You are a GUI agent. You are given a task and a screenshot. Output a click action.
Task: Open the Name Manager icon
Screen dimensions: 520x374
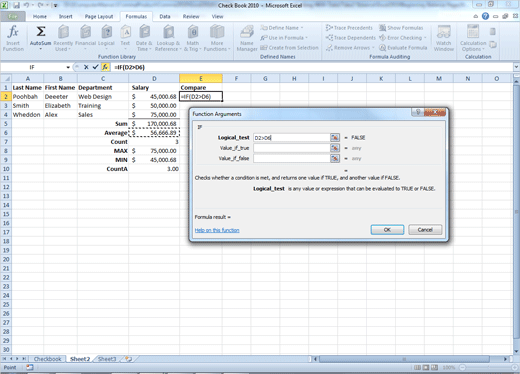pyautogui.click(x=247, y=32)
